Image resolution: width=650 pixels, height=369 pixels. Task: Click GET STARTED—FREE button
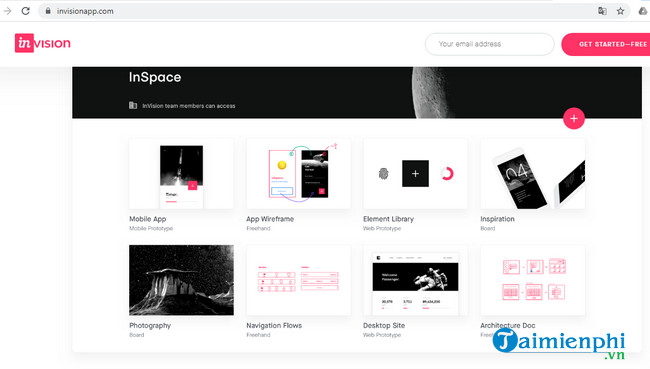tap(606, 44)
